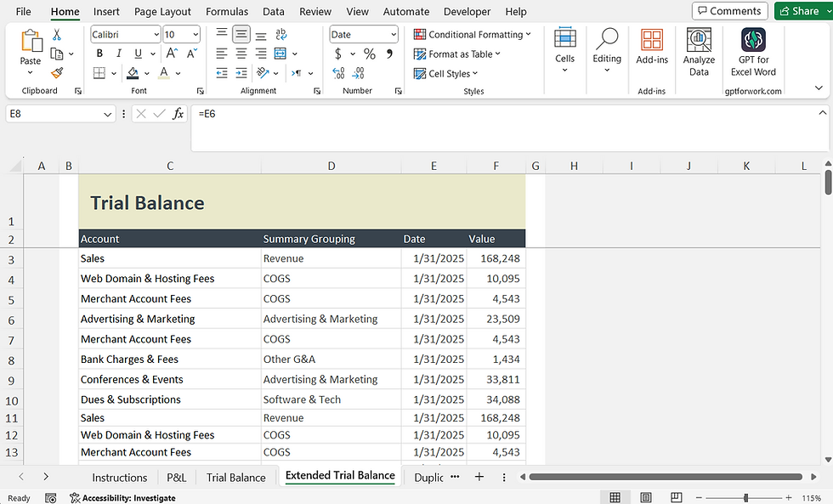This screenshot has height=504, width=833.
Task: Open the Analyze Data tool
Action: tap(699, 53)
